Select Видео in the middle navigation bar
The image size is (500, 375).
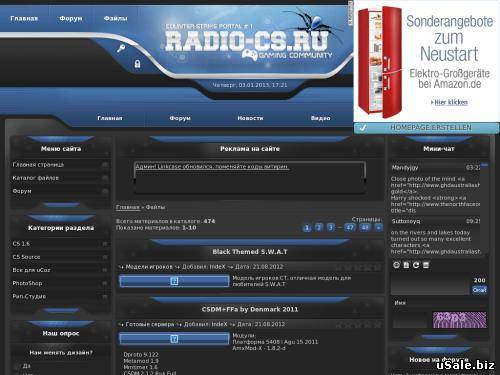coord(321,118)
